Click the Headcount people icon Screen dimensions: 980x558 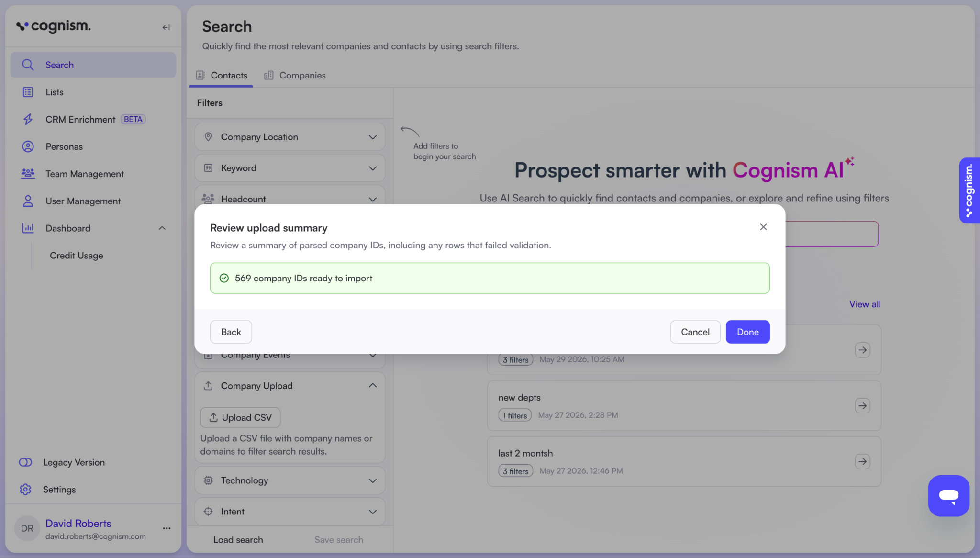[x=208, y=198]
